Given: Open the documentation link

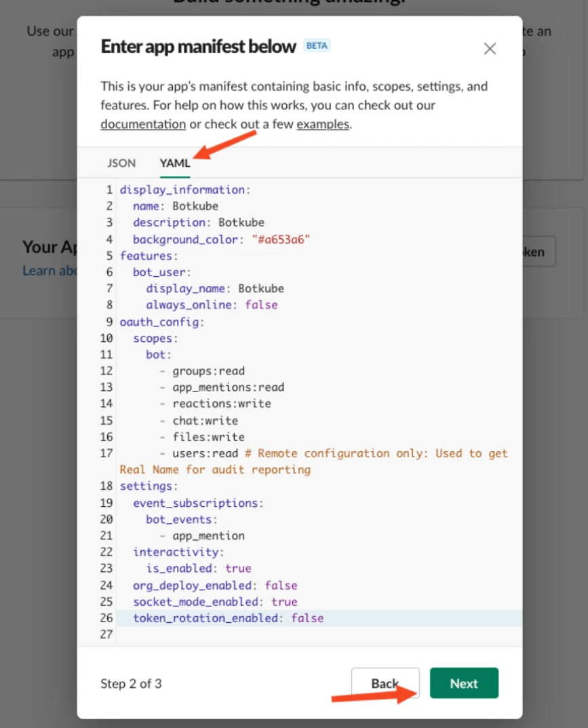Looking at the screenshot, I should pos(143,124).
